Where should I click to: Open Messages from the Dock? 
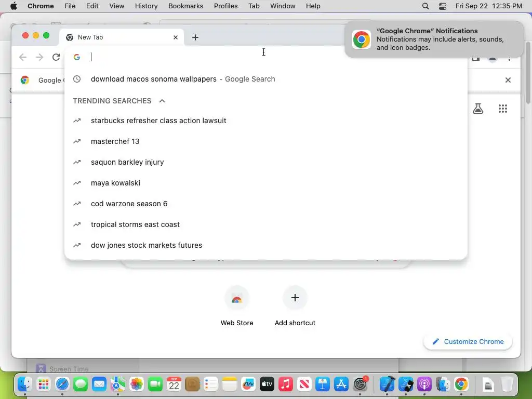point(81,384)
